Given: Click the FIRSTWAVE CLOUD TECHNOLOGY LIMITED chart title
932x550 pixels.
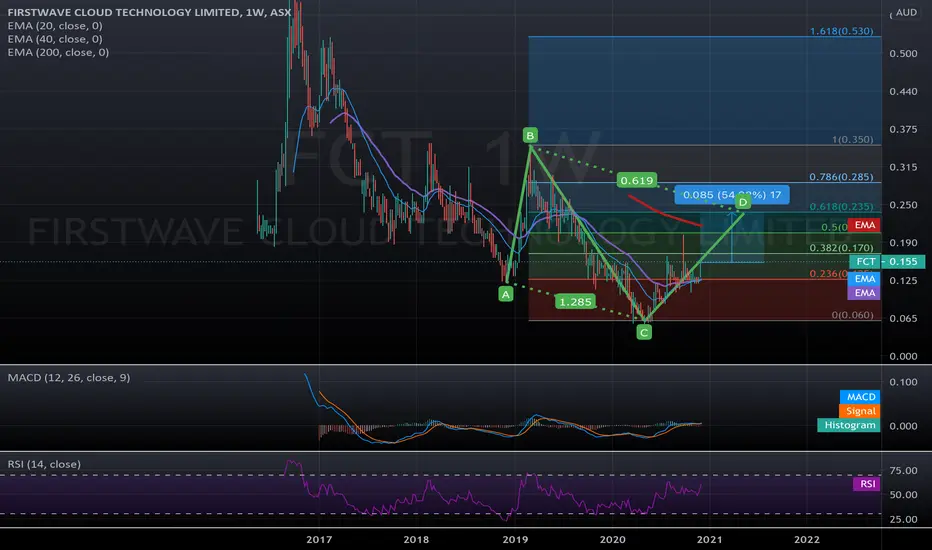Looking at the screenshot, I should (x=149, y=12).
